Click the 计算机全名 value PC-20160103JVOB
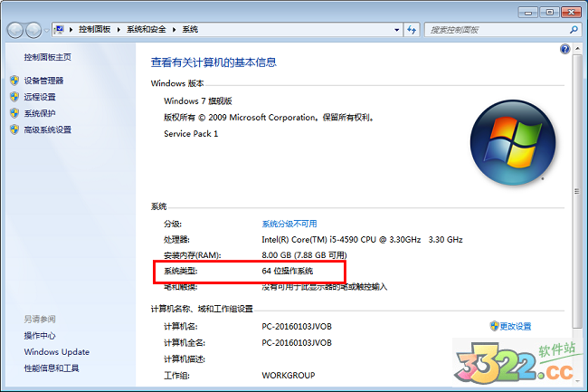 (x=297, y=343)
